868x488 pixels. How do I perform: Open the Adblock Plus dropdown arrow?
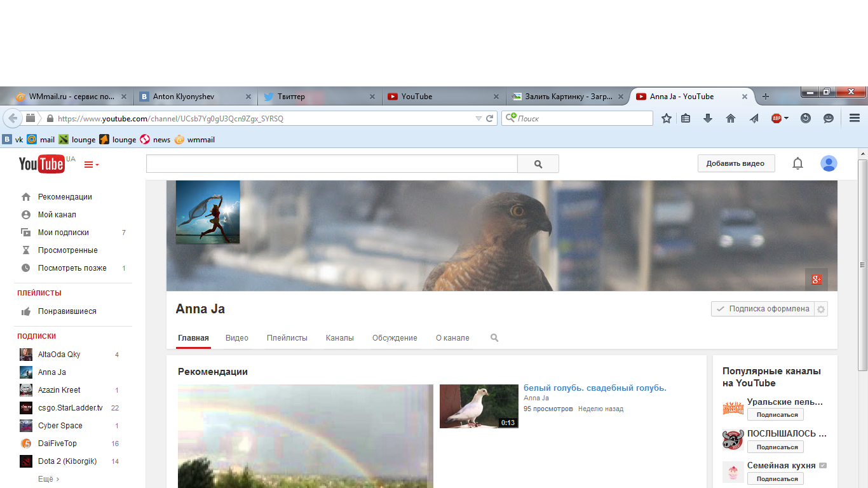(786, 118)
